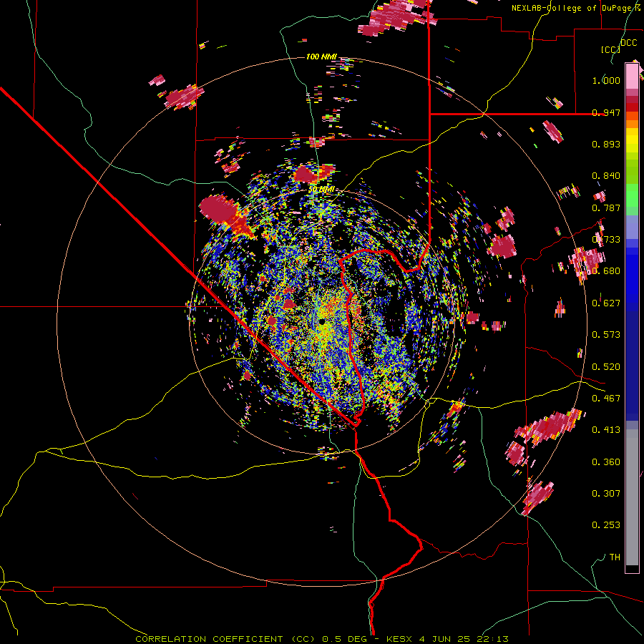Screen dimensions: 644x644
Task: Pick the 0.573 scale value
Action: 606,335
